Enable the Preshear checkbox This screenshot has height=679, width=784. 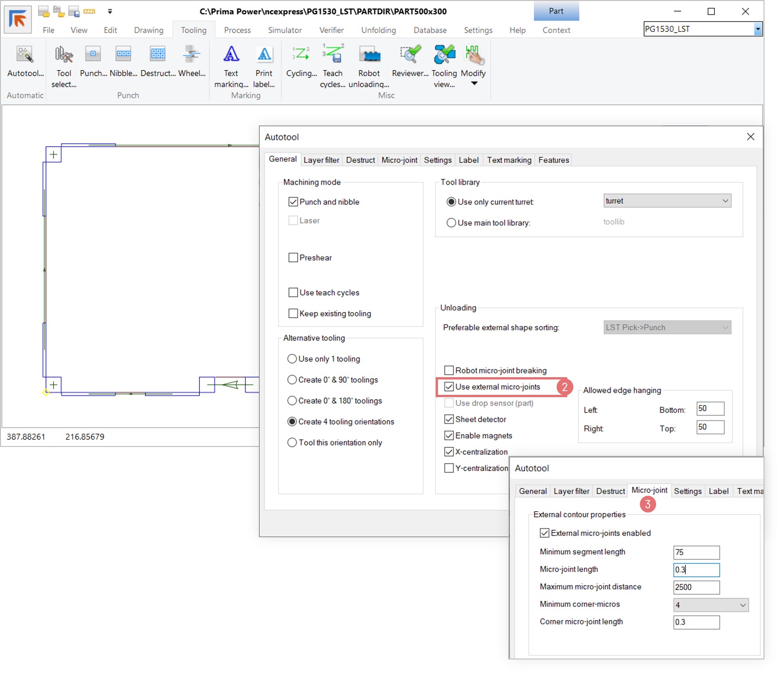(x=293, y=258)
